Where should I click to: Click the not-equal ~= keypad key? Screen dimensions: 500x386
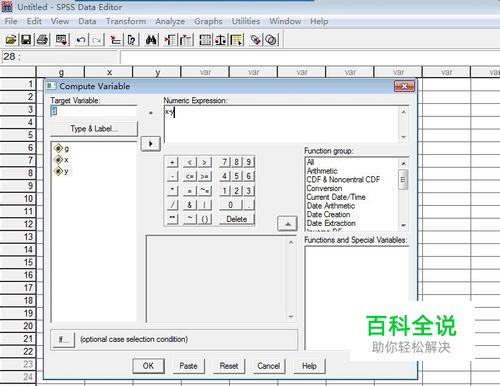click(204, 191)
